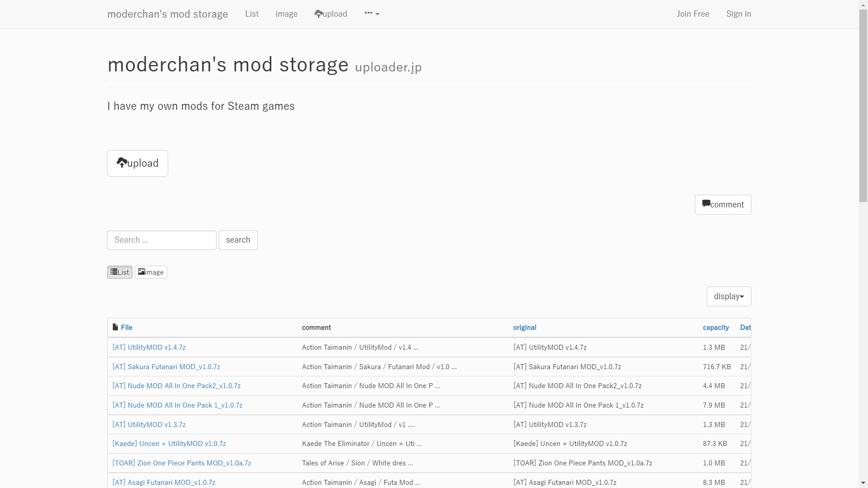Image resolution: width=868 pixels, height=488 pixels.
Task: Open [TOAR] Zion One Piece Pants MOD_v1.0a.7z link
Action: 182,463
